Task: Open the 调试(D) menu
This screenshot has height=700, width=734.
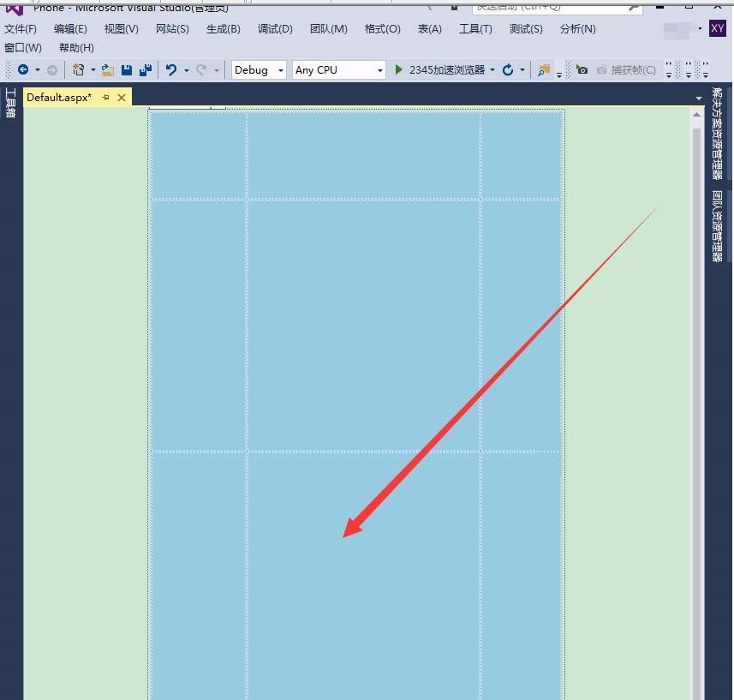Action: click(x=274, y=28)
